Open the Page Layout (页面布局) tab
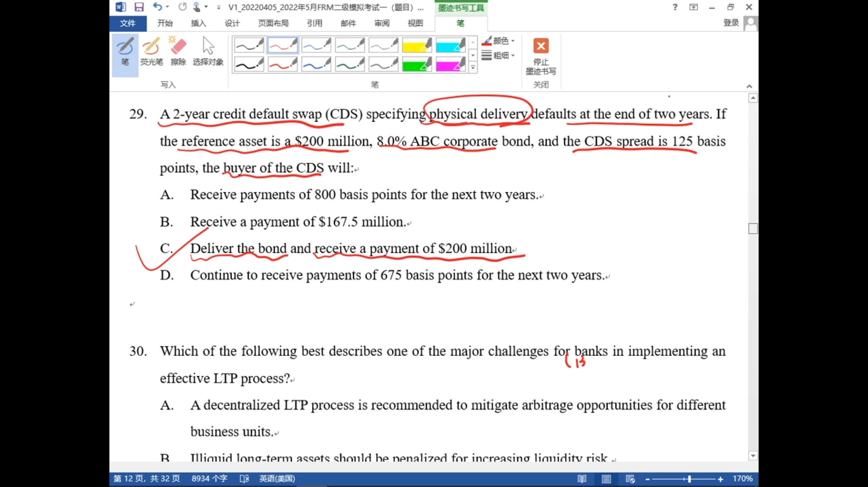This screenshot has height=487, width=868. (x=273, y=23)
